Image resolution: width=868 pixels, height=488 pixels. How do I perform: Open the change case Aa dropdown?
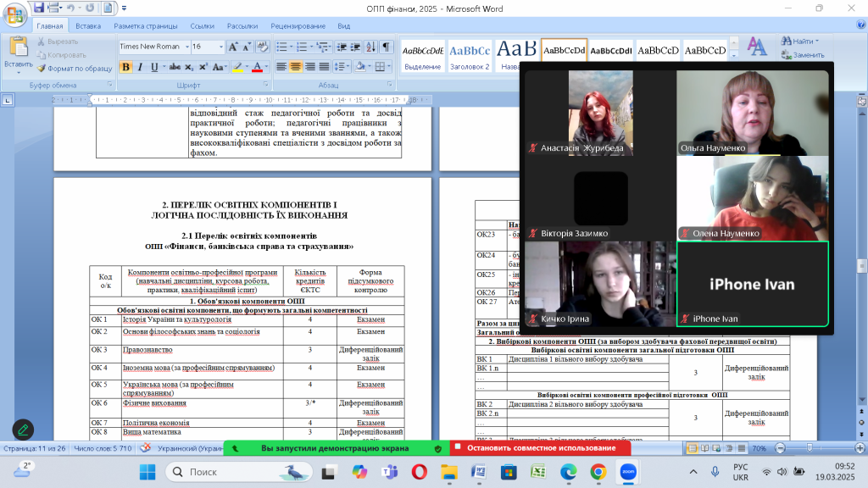point(219,67)
